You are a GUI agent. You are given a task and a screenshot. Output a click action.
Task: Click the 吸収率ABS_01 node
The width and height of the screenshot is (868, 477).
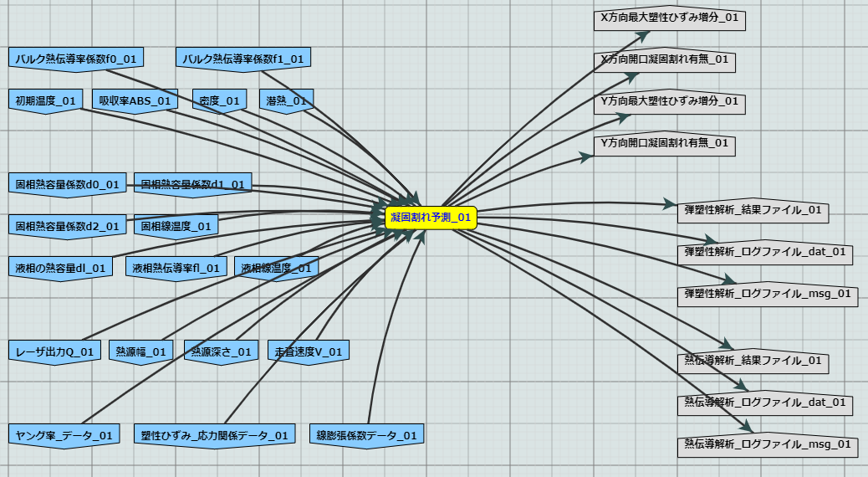coord(135,101)
